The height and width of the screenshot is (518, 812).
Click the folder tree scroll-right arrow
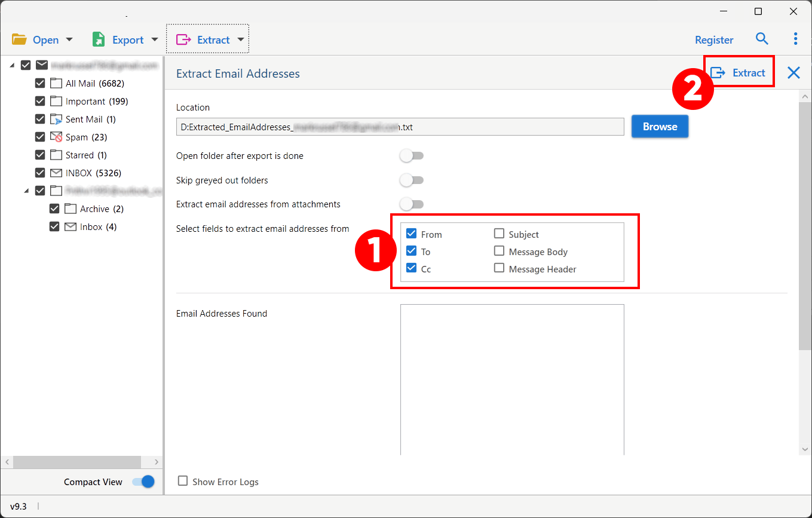157,462
